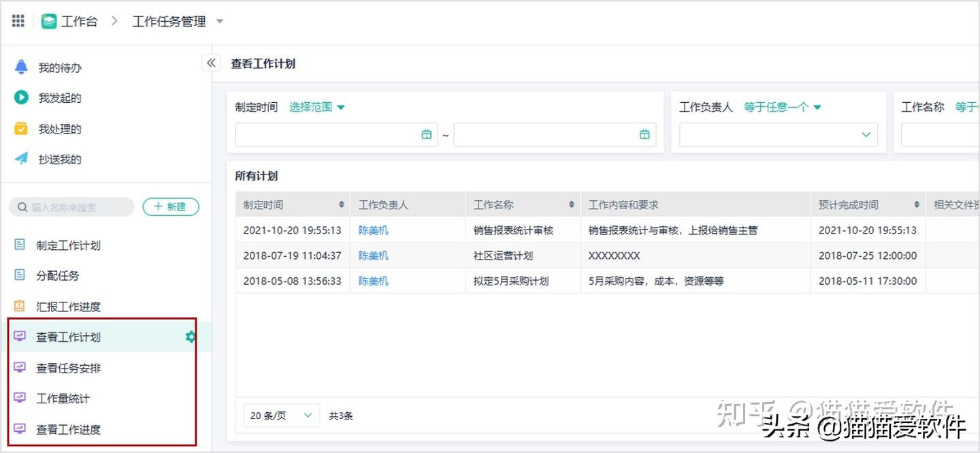Viewport: 980px width, 453px height.
Task: Open the 选择范围 dropdown for 制定时间
Action: [x=316, y=106]
